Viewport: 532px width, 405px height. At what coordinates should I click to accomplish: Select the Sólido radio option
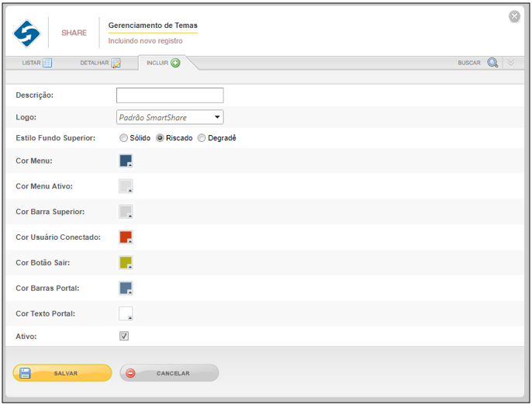coord(123,138)
